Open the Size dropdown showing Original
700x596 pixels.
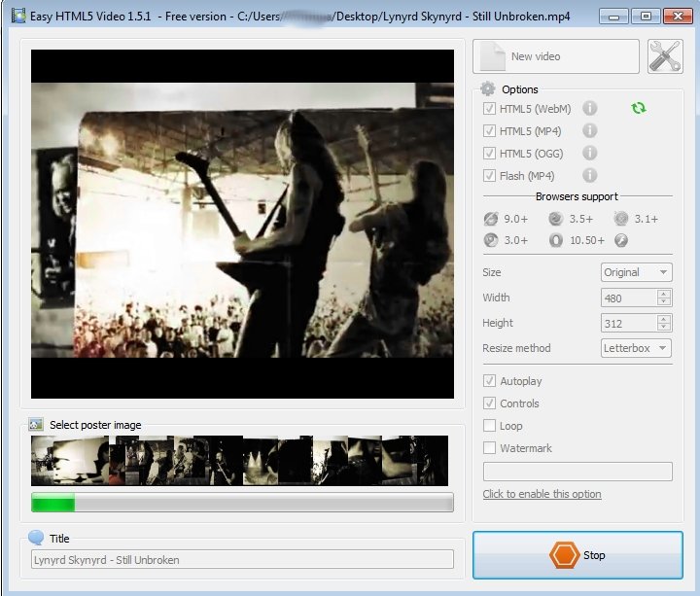[636, 272]
